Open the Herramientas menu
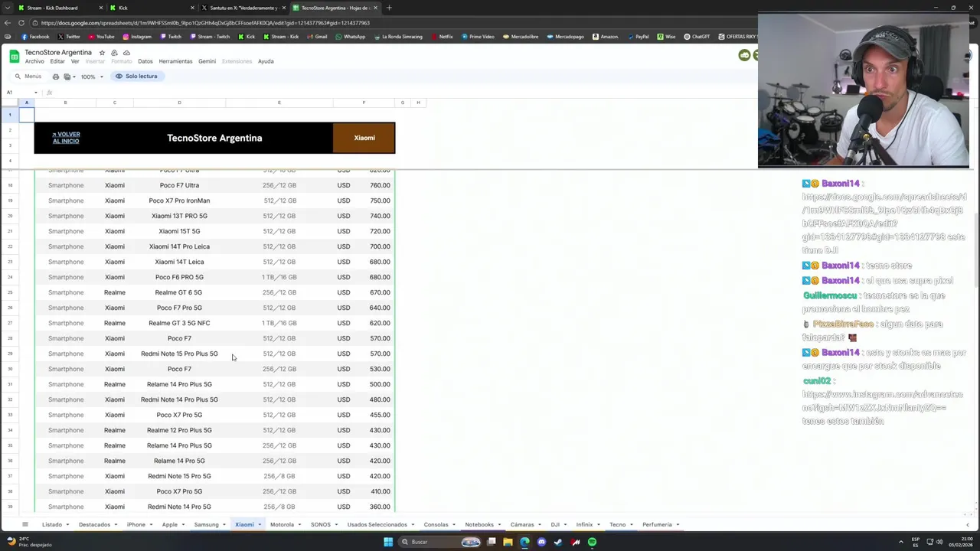The image size is (980, 551). 175,61
